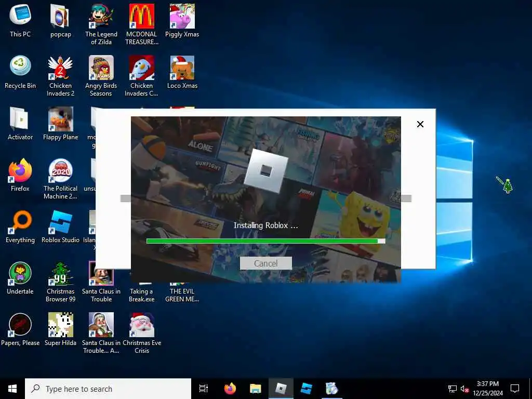Select Chicken Invaders C... snowman icon
Screen dimensions: 532x399
pos(141,76)
